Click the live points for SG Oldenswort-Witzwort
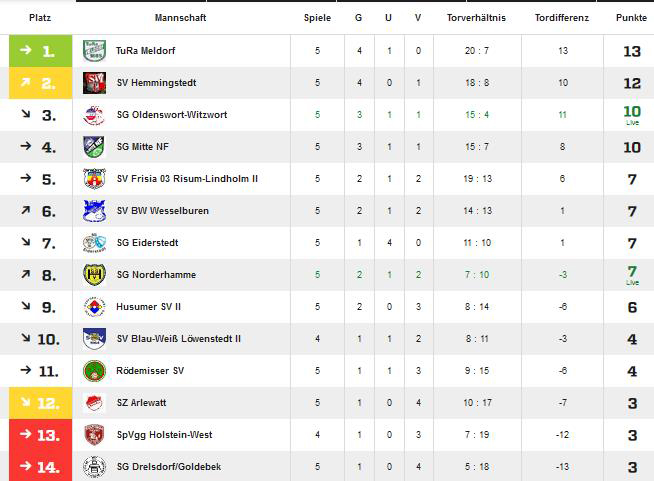The image size is (654, 481). click(x=632, y=115)
